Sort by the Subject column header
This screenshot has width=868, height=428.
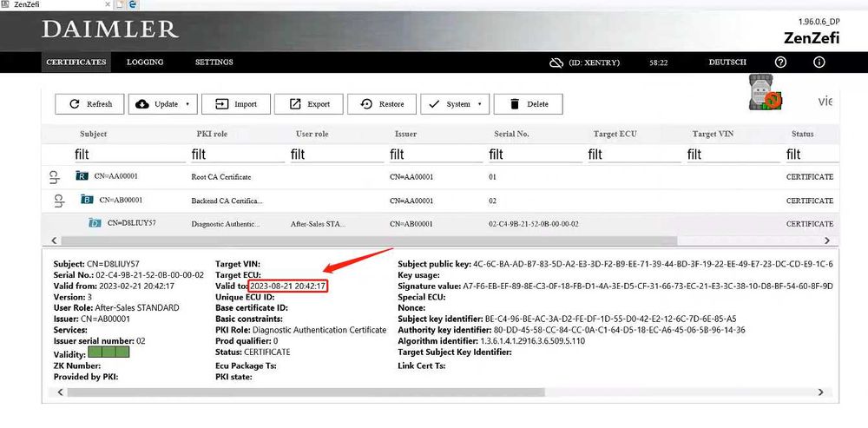point(93,134)
